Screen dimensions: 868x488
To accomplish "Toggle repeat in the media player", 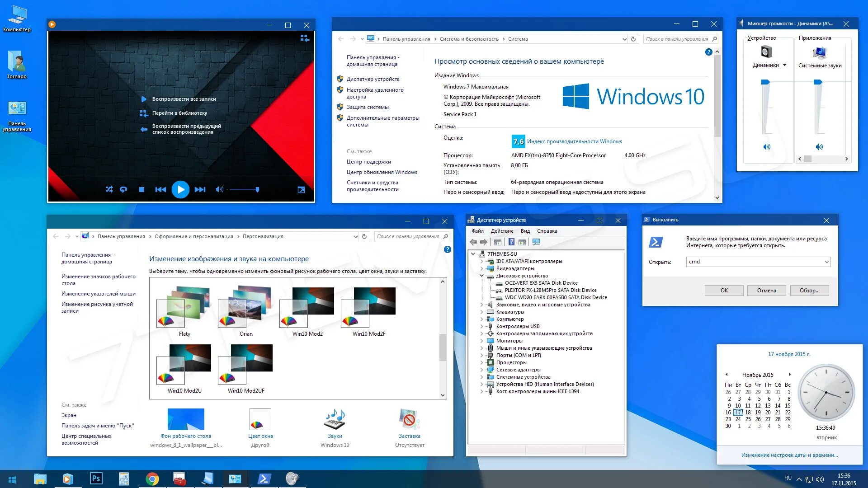I will (x=123, y=190).
